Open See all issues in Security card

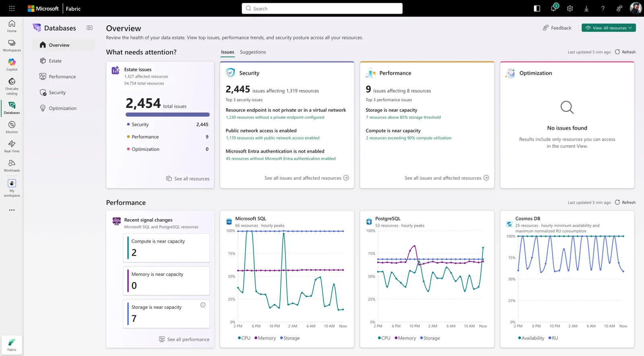[x=307, y=178]
